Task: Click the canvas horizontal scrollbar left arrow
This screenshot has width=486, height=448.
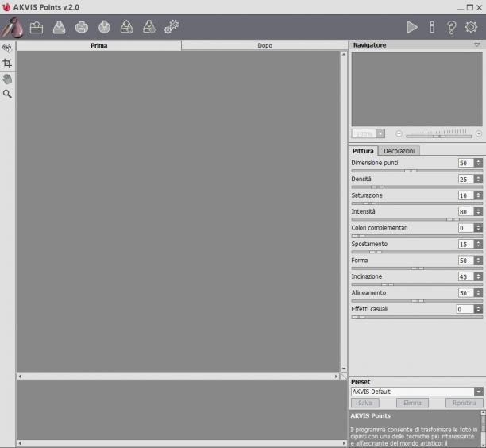Action: pos(20,377)
